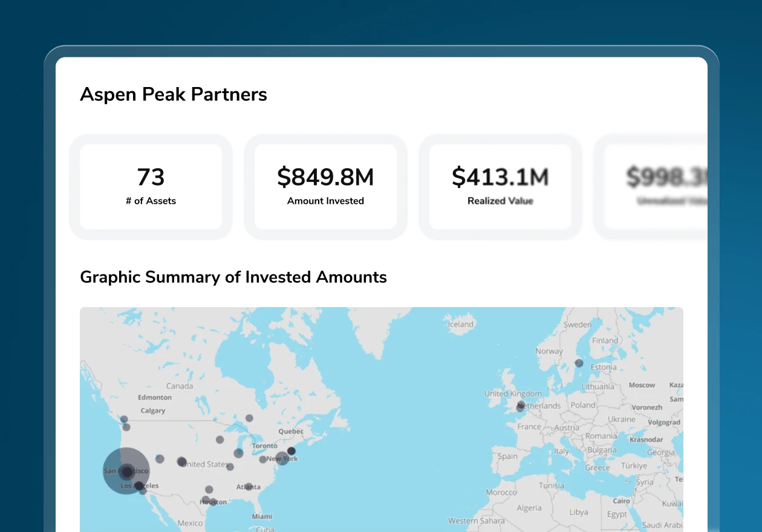Click the Tunisia label on the map
The height and width of the screenshot is (532, 762).
pos(551,485)
